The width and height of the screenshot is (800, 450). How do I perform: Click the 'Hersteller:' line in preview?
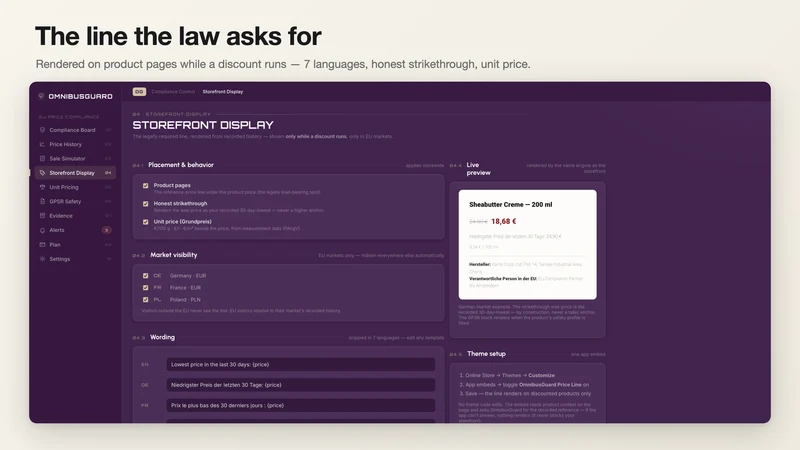[526, 267]
